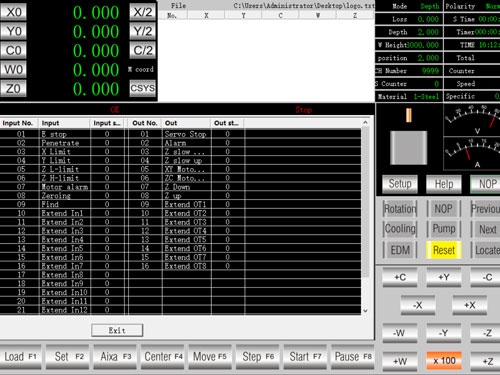Click Aixa F3 in the bottom bar
The width and height of the screenshot is (500, 375).
[115, 357]
